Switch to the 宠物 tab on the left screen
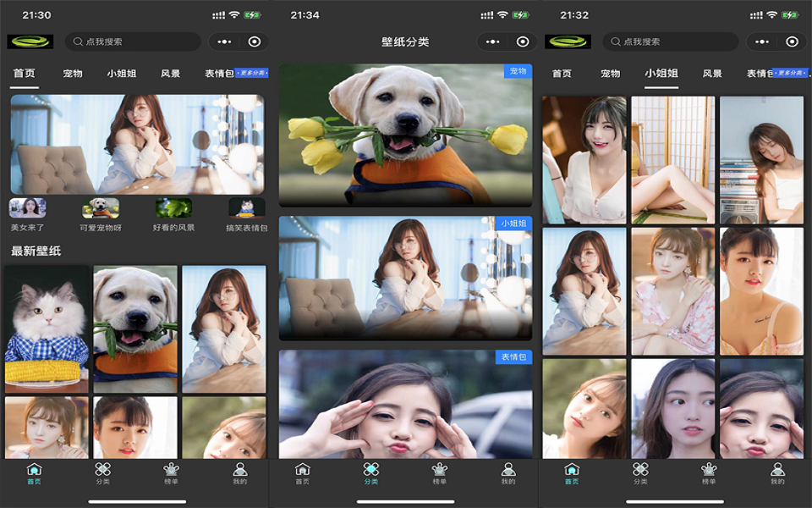This screenshot has width=812, height=508. tap(73, 74)
